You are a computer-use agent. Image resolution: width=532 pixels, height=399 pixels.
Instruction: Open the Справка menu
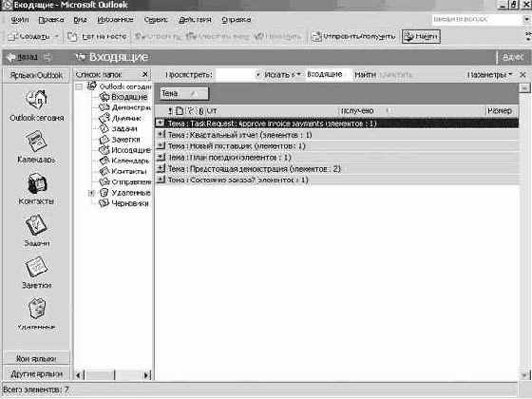(x=237, y=20)
